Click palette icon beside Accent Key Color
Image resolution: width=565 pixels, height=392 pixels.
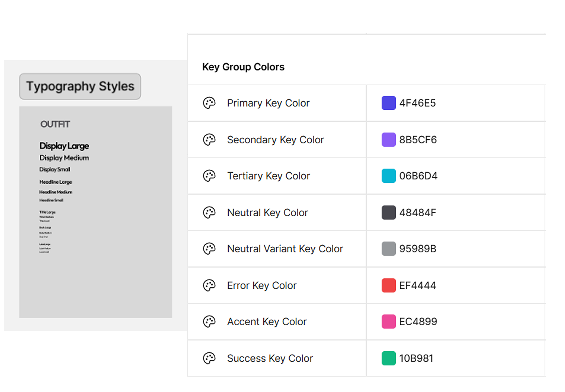point(209,321)
